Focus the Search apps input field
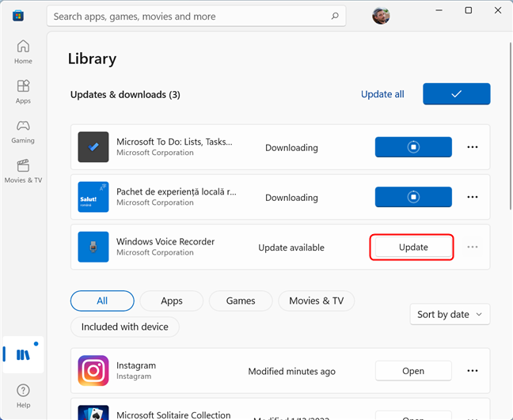Viewport: 513px width, 420px height. coord(190,16)
